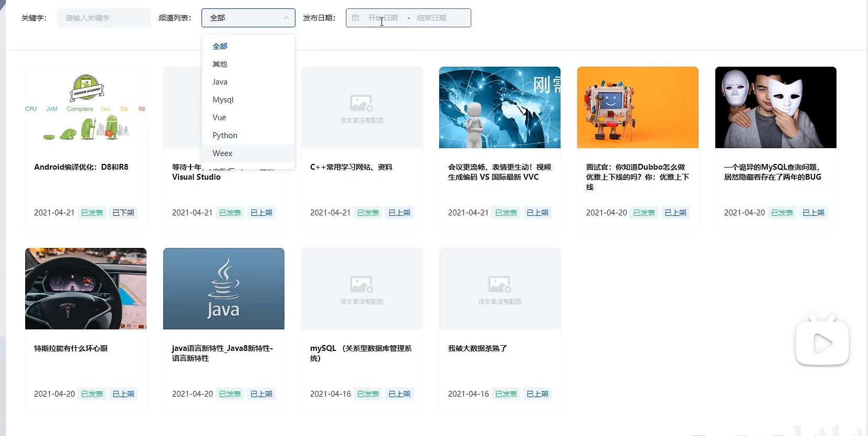
Task: Open the robot cover image of the Dubbo article
Action: point(638,107)
